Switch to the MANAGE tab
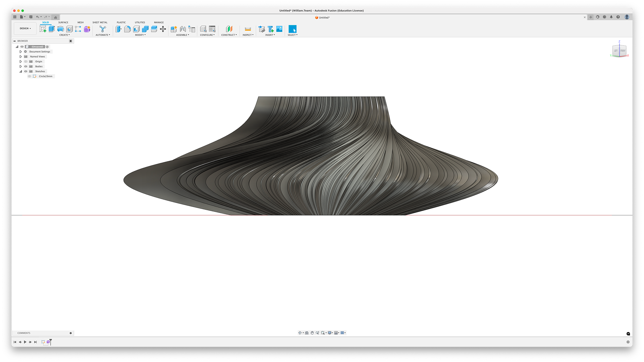 tap(159, 22)
